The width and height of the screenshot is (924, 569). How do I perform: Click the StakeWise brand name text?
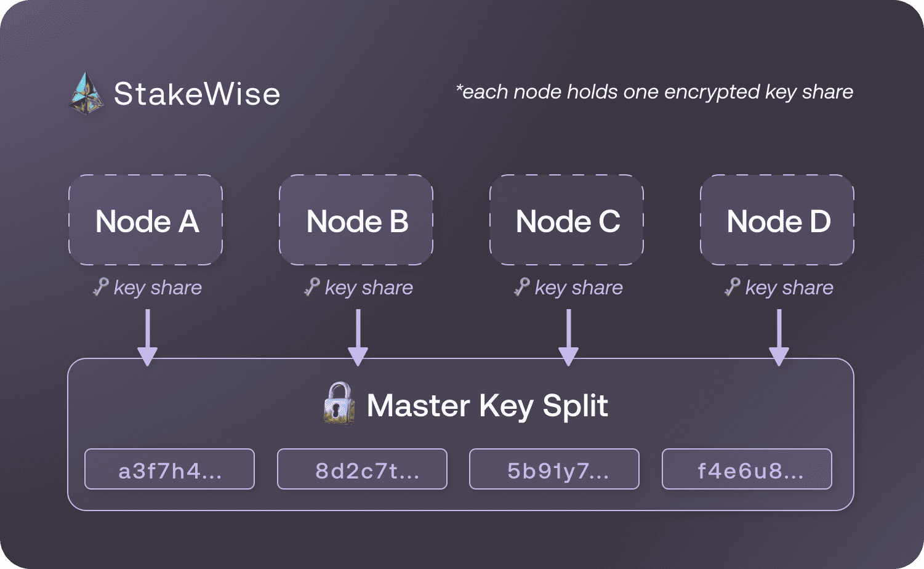pos(197,94)
